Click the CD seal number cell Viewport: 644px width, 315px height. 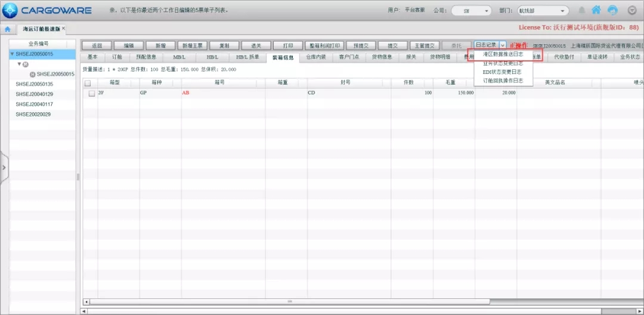click(349, 93)
